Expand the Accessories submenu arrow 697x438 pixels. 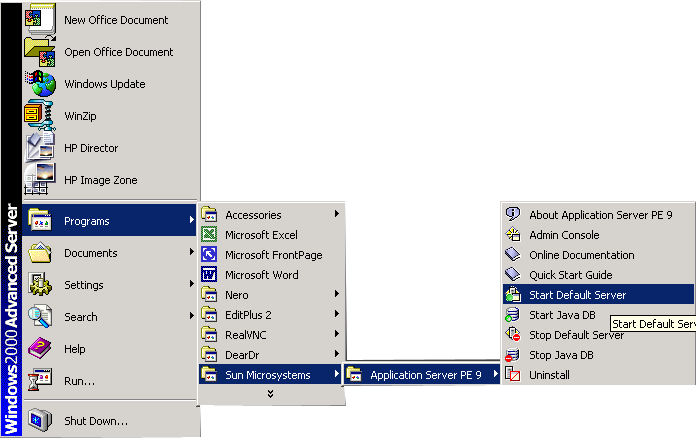click(337, 214)
